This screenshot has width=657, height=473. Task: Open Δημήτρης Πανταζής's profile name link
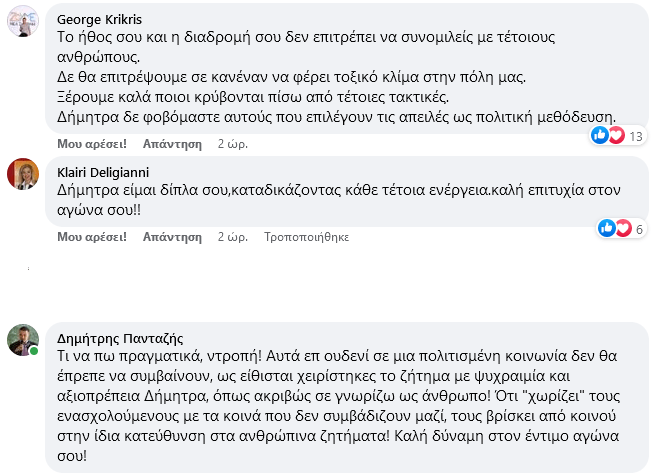[x=110, y=336]
